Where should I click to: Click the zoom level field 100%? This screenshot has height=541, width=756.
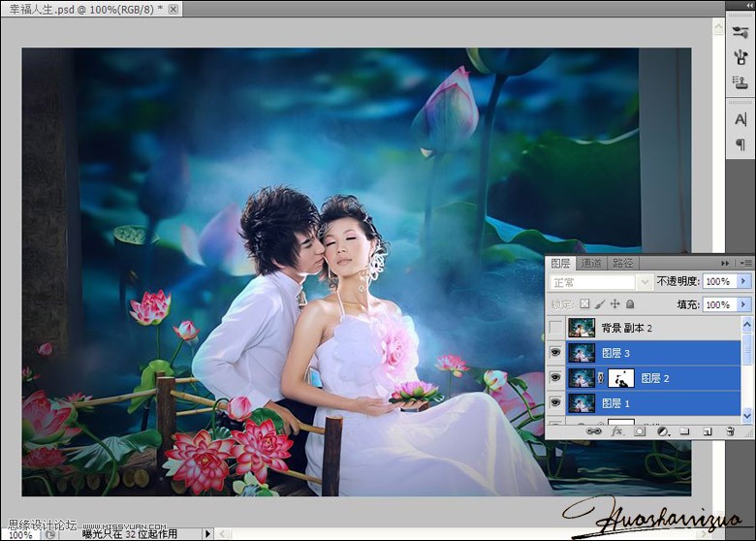pyautogui.click(x=20, y=535)
